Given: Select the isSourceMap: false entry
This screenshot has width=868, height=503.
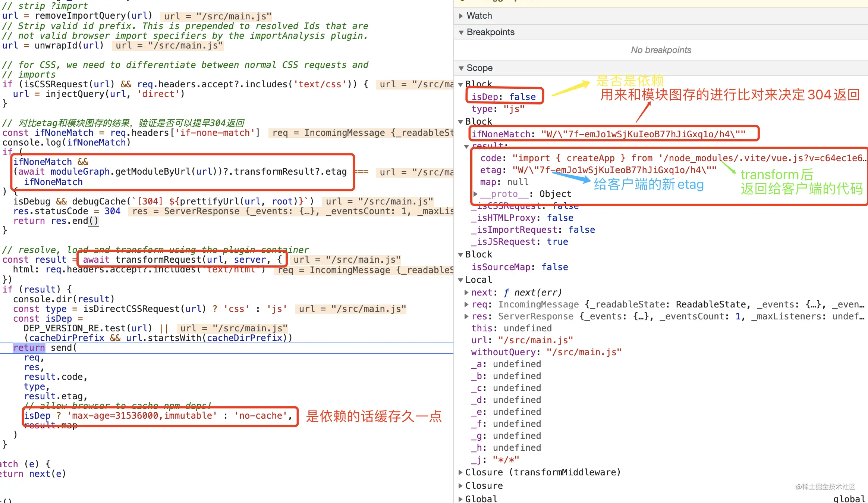Looking at the screenshot, I should pyautogui.click(x=519, y=267).
